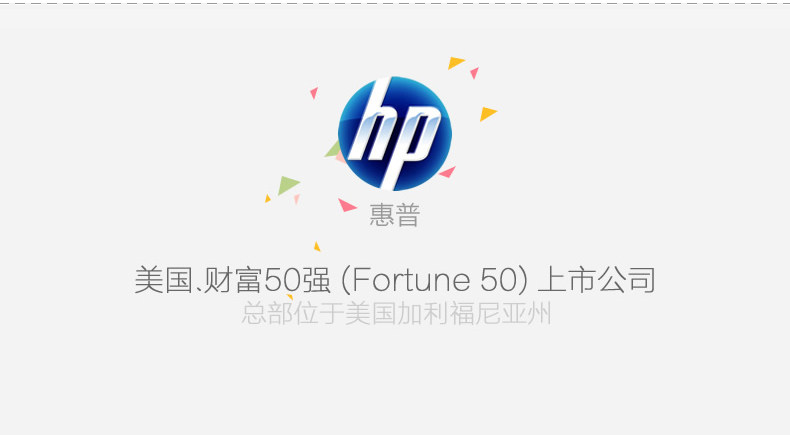This screenshot has width=790, height=435.
Task: Click the small pink triangle beside the top yellow triangle
Action: click(x=475, y=73)
